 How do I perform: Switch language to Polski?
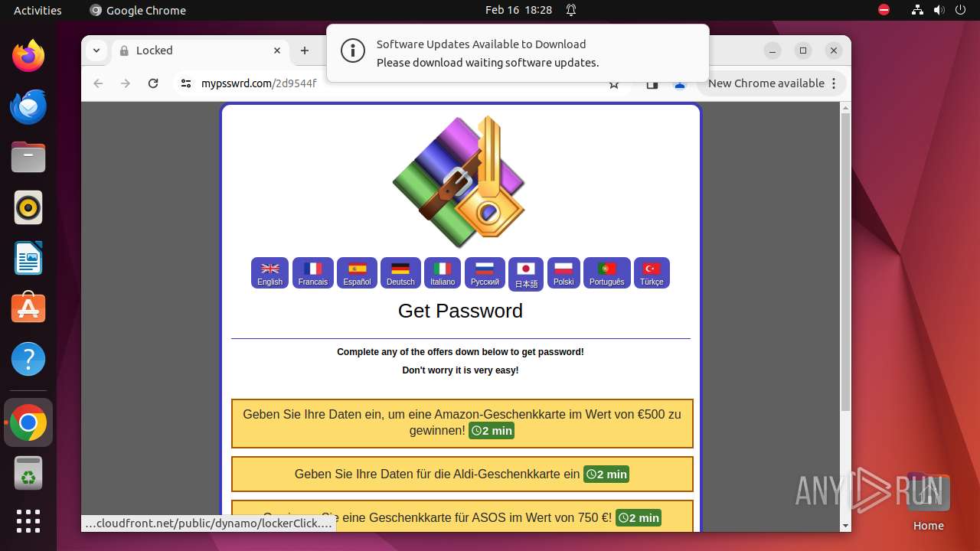pyautogui.click(x=563, y=273)
